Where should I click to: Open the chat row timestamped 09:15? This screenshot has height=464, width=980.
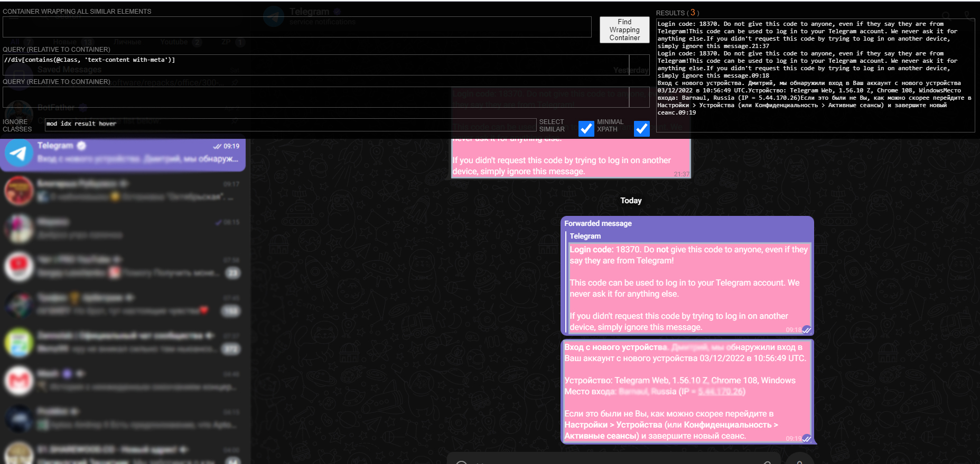(x=123, y=229)
